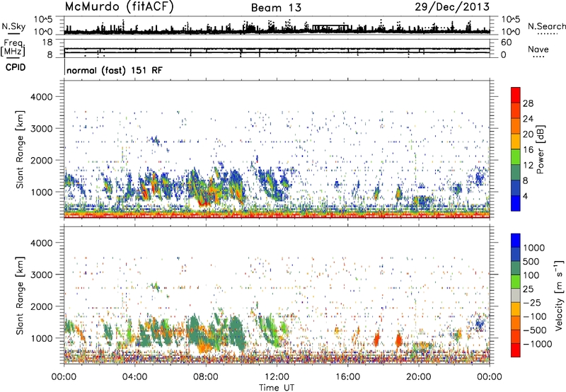Viewport: 566px width, 392px height.
Task: Click the Slant Range label of velocity panel
Action: point(20,296)
